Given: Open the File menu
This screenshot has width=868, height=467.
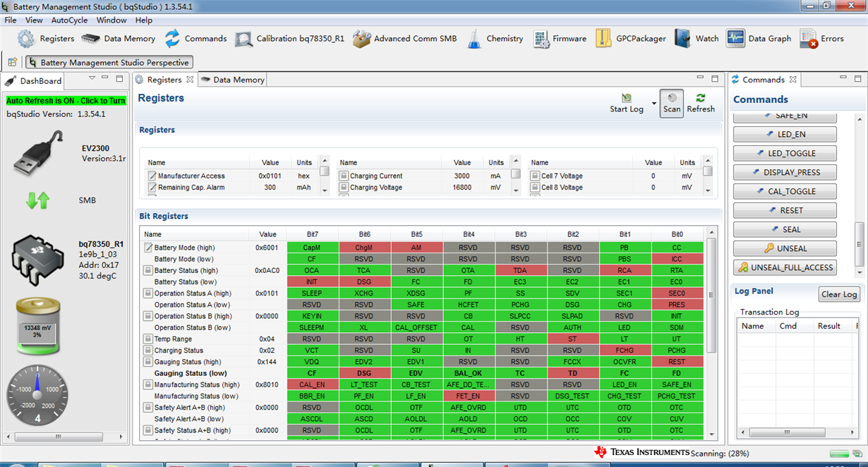Looking at the screenshot, I should pyautogui.click(x=11, y=20).
